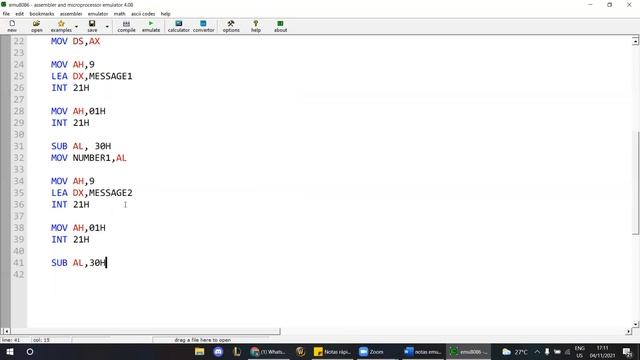Switch to the WhatsApp Chrome window
This screenshot has height=360, width=640.
(268, 351)
